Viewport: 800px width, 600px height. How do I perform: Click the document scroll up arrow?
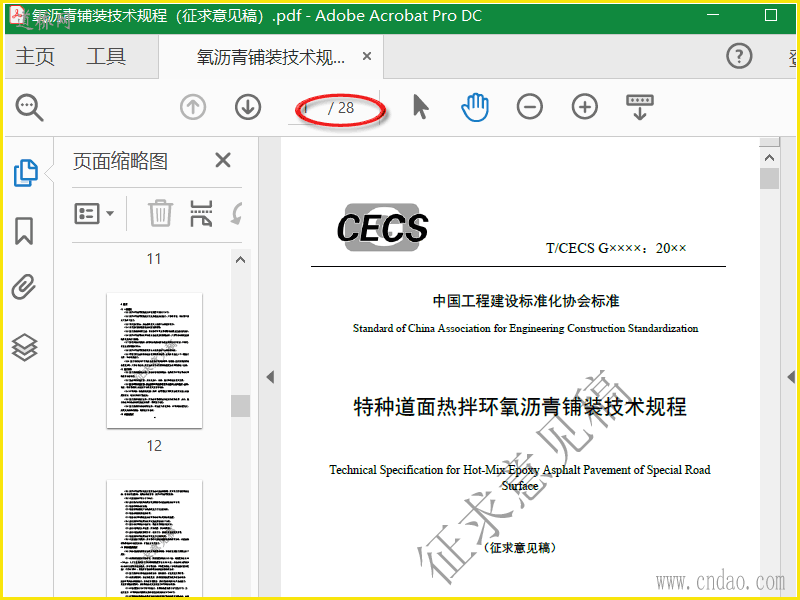pos(769,158)
